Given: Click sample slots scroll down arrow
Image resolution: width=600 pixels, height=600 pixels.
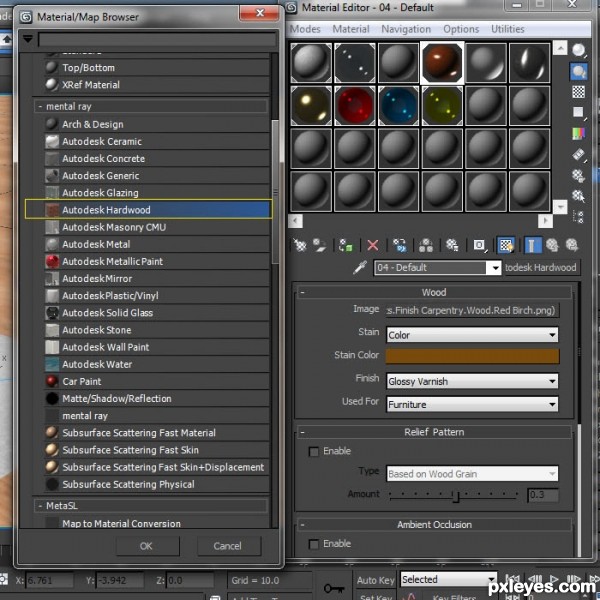Looking at the screenshot, I should pos(560,207).
